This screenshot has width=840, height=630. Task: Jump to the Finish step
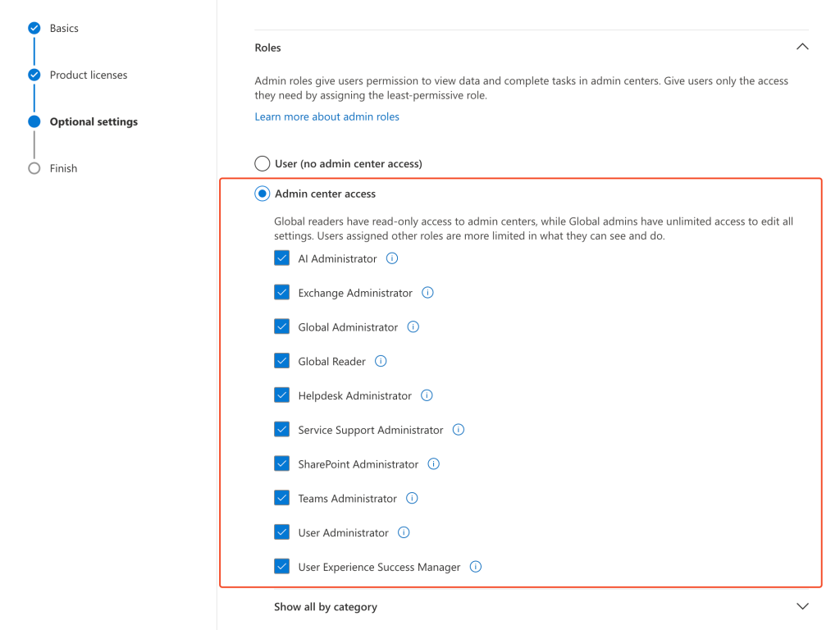(63, 168)
